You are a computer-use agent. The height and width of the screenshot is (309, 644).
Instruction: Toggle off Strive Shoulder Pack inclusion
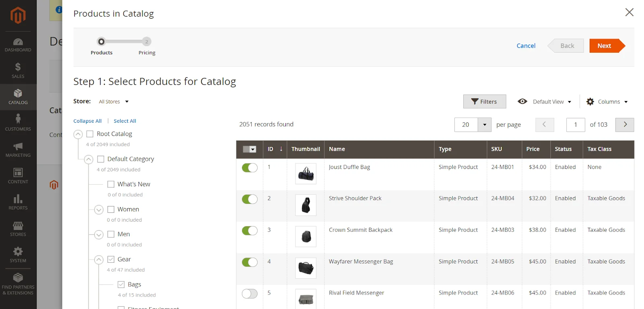(250, 199)
